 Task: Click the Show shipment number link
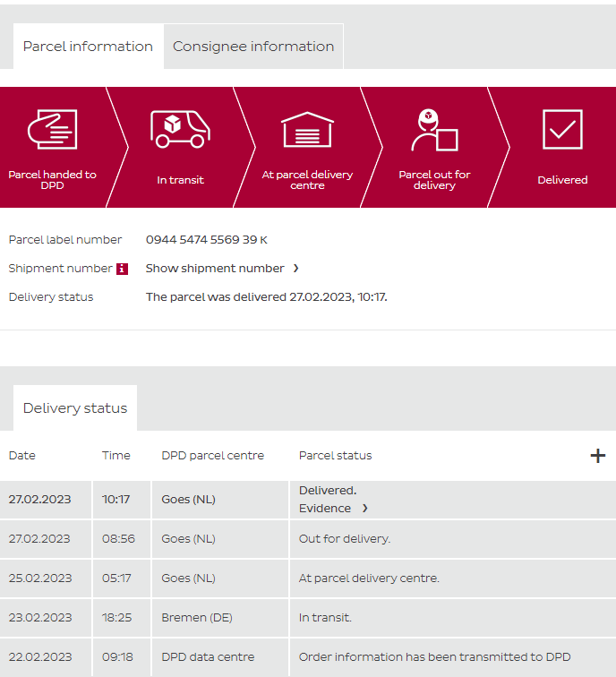pyautogui.click(x=215, y=269)
